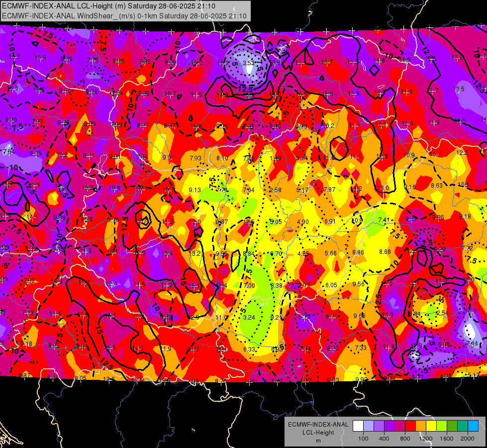Click the legend scale label 100
This screenshot has width=487, height=448.
tap(363, 439)
